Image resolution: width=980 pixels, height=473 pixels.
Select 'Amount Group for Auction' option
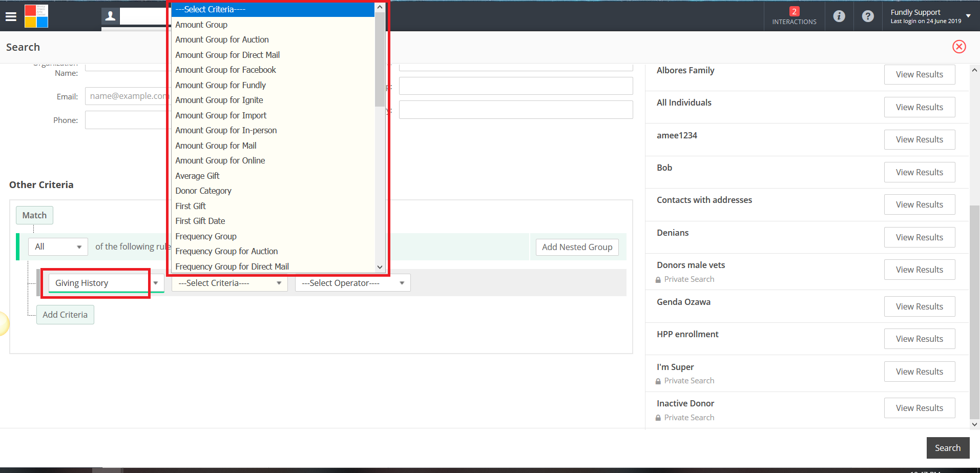click(x=273, y=39)
